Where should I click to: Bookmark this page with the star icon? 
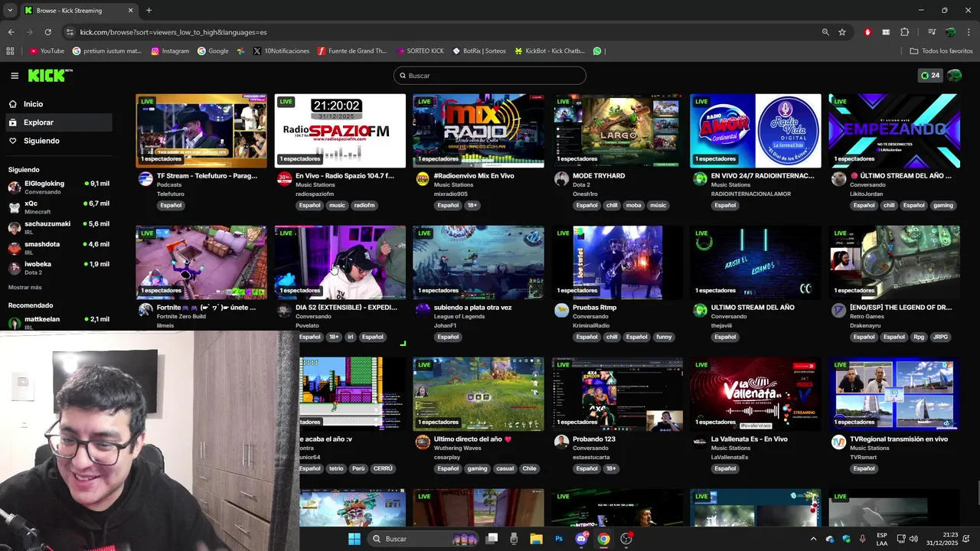tap(842, 32)
